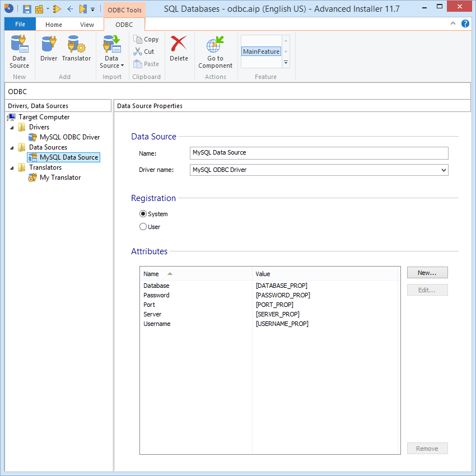Switch to the Home ribbon tab
The image size is (476, 476).
(54, 25)
